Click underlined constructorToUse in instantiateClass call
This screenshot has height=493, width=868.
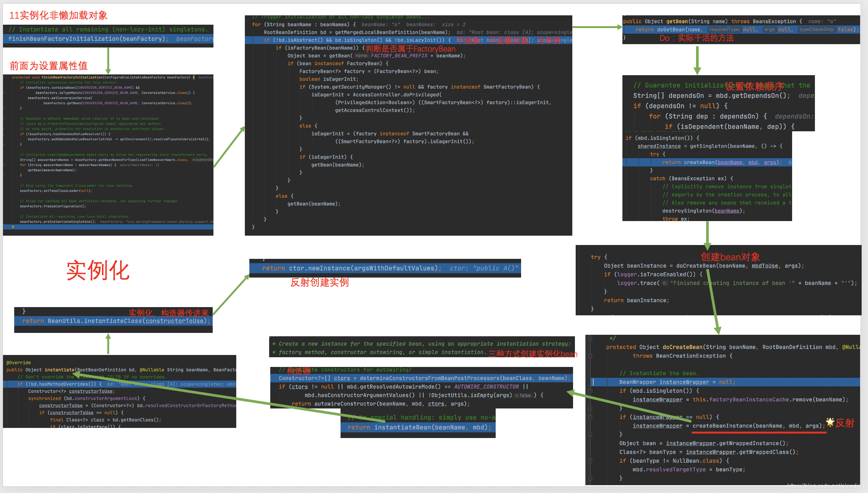tap(175, 321)
